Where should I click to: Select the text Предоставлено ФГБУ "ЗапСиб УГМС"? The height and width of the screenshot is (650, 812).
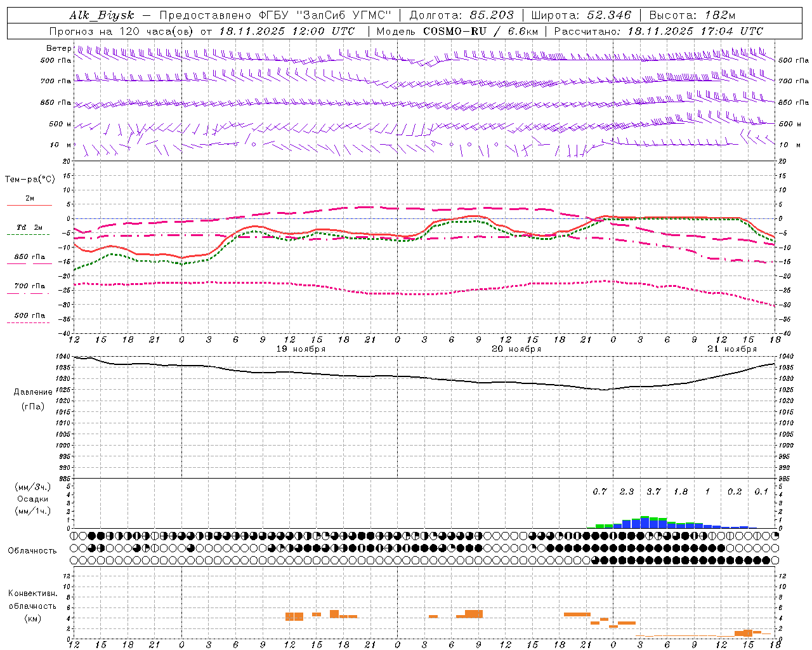276,15
